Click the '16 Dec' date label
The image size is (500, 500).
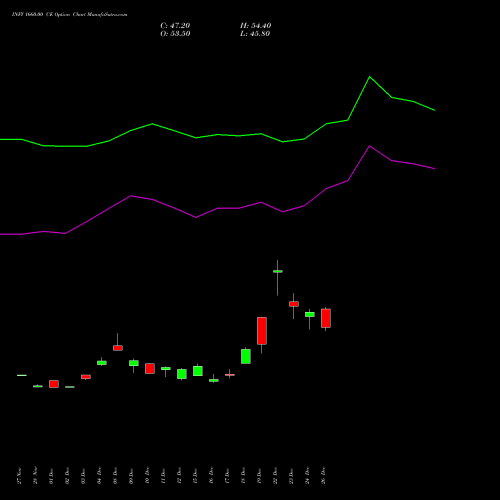[211, 476]
